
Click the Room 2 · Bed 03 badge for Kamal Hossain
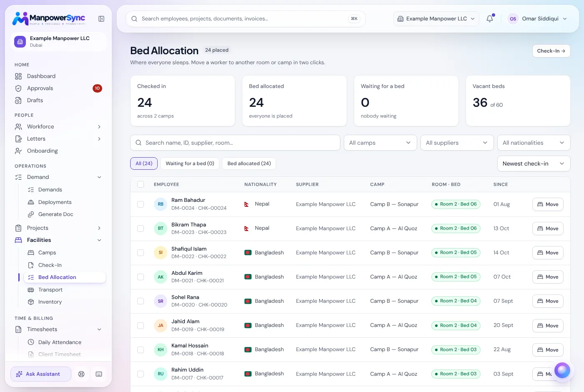coord(456,349)
